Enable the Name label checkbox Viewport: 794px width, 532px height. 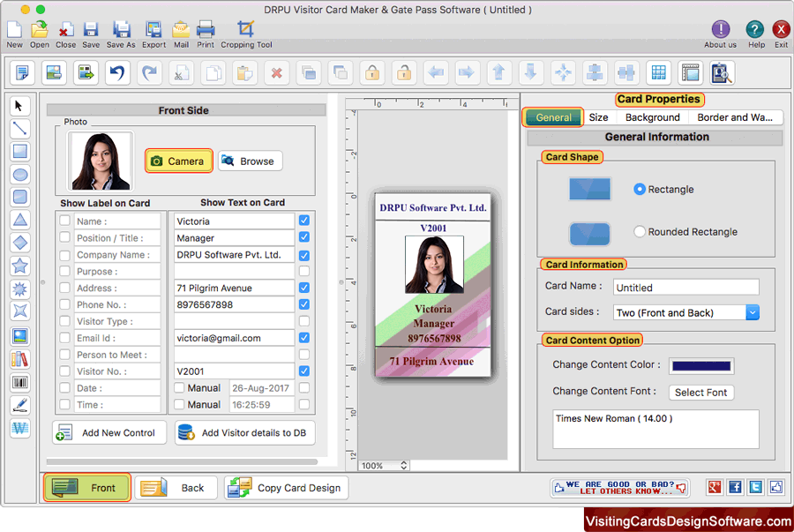point(64,221)
